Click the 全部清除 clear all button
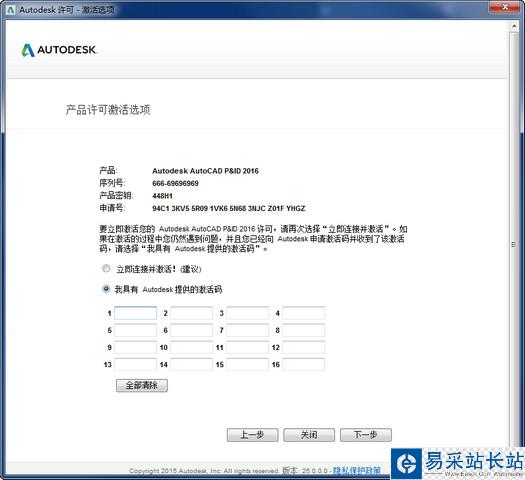Screen dimensions: 525x480 pyautogui.click(x=142, y=385)
